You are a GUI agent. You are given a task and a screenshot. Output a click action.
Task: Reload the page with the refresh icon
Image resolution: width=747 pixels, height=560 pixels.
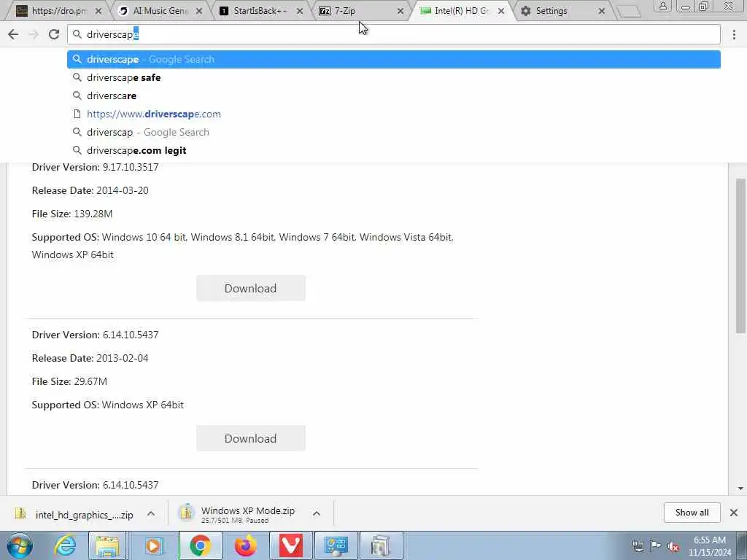tap(54, 34)
